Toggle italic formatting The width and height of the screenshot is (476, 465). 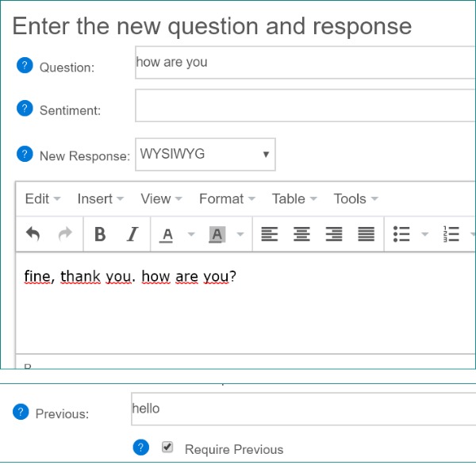[x=132, y=234]
